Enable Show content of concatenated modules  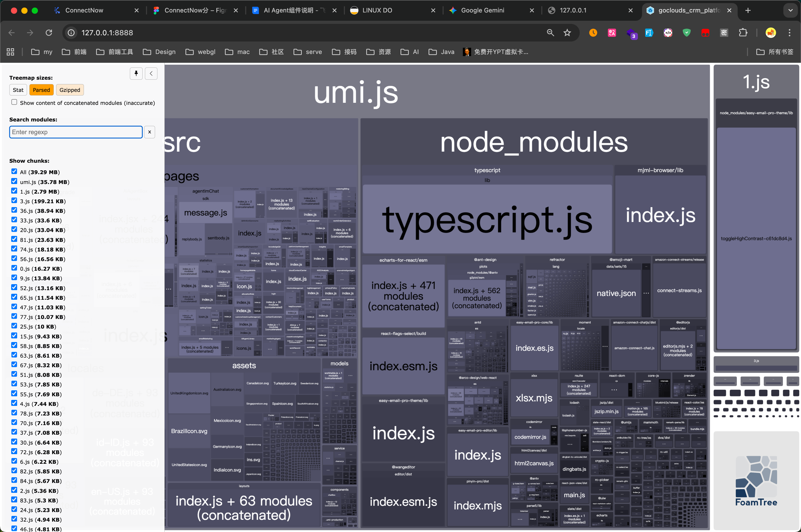coord(14,102)
